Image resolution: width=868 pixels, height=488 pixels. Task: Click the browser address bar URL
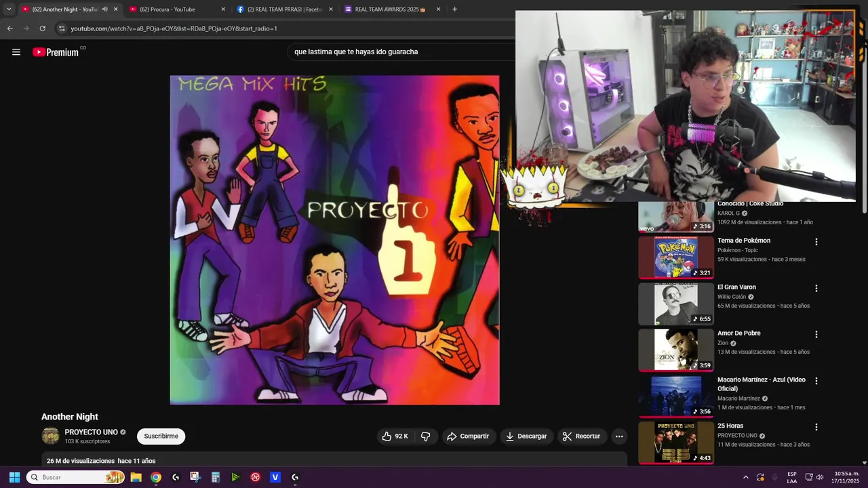pyautogui.click(x=174, y=28)
